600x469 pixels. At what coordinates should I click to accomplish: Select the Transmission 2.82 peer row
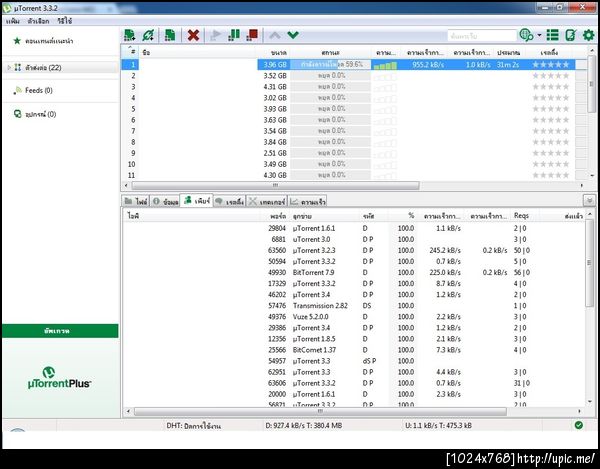point(354,306)
